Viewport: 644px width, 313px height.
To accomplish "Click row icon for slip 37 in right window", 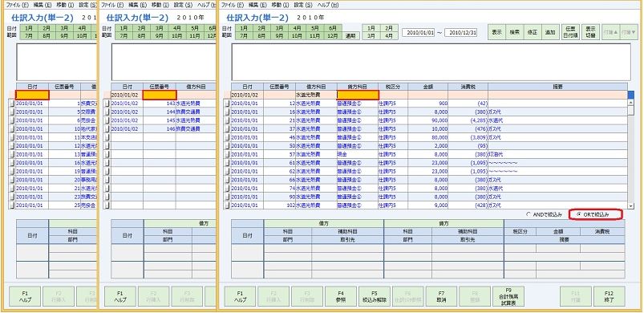I will click(227, 129).
